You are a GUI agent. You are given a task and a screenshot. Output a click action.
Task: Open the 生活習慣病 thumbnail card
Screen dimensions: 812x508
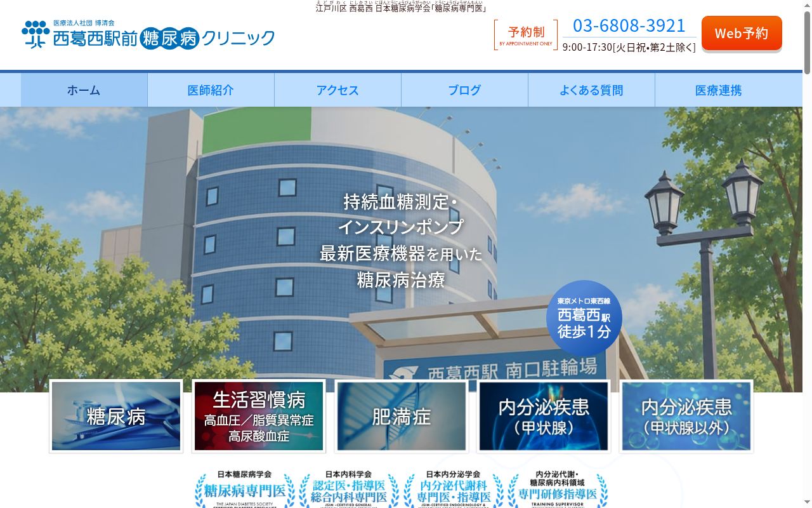coord(259,416)
